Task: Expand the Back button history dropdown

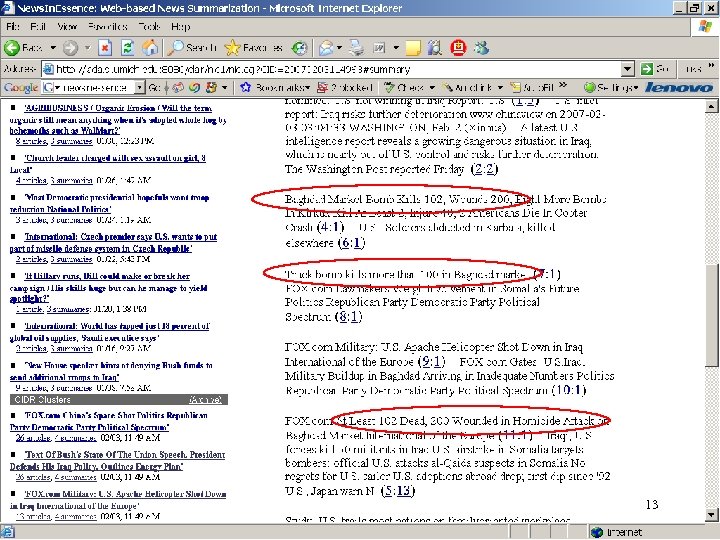Action: point(53,47)
